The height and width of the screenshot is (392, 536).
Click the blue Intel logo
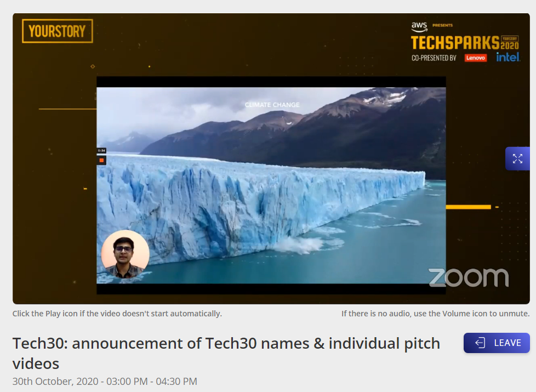coord(508,57)
